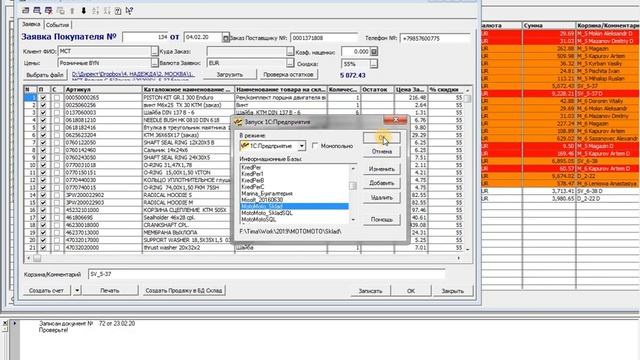The height and width of the screenshot is (360, 640).
Task: Click the description toolbar icon with question mark
Action: click(x=118, y=11)
